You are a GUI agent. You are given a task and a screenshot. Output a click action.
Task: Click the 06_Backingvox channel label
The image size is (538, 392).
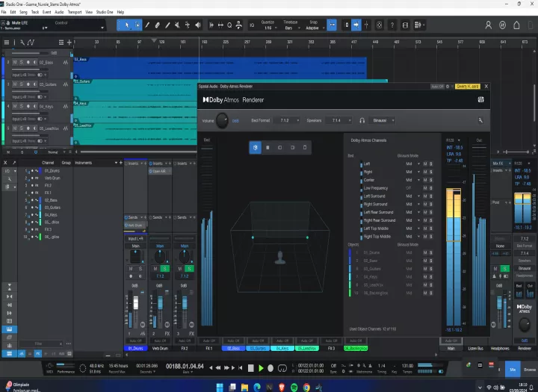tap(356, 349)
